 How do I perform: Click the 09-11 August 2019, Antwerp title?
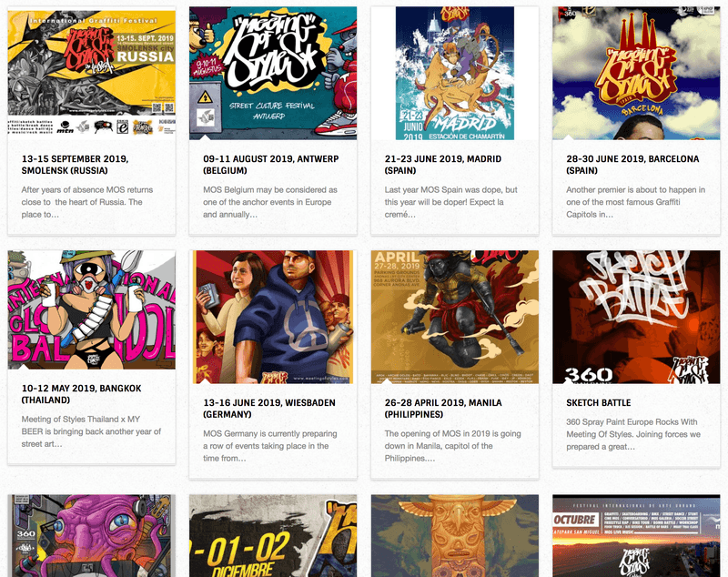click(x=270, y=165)
